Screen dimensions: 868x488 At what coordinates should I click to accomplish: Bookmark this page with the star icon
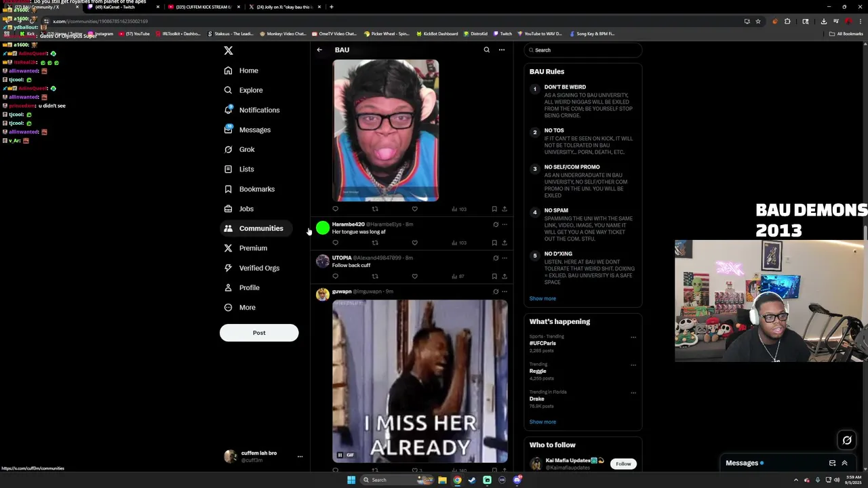758,21
